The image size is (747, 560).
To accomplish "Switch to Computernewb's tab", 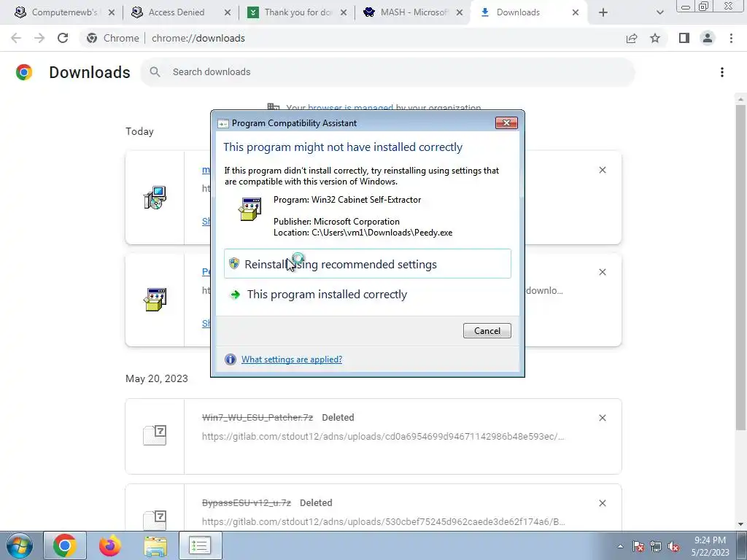I will [x=65, y=12].
